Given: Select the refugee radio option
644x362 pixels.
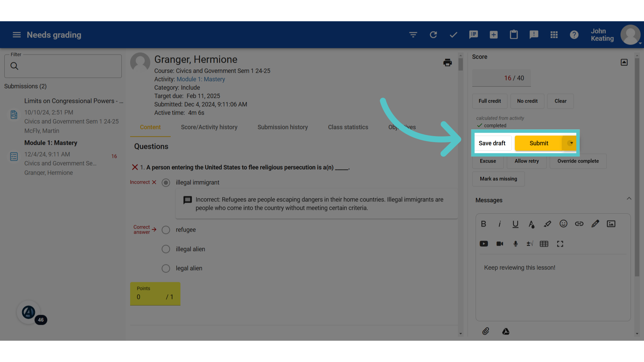Looking at the screenshot, I should (166, 230).
